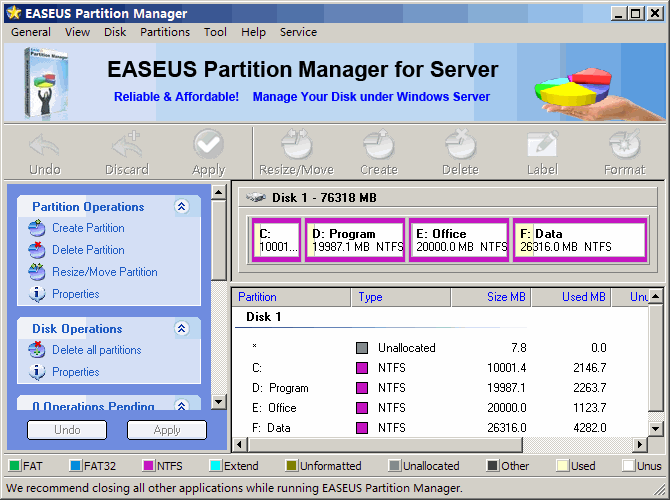The image size is (670, 500).
Task: Select the E: Office partition block
Action: [x=459, y=240]
